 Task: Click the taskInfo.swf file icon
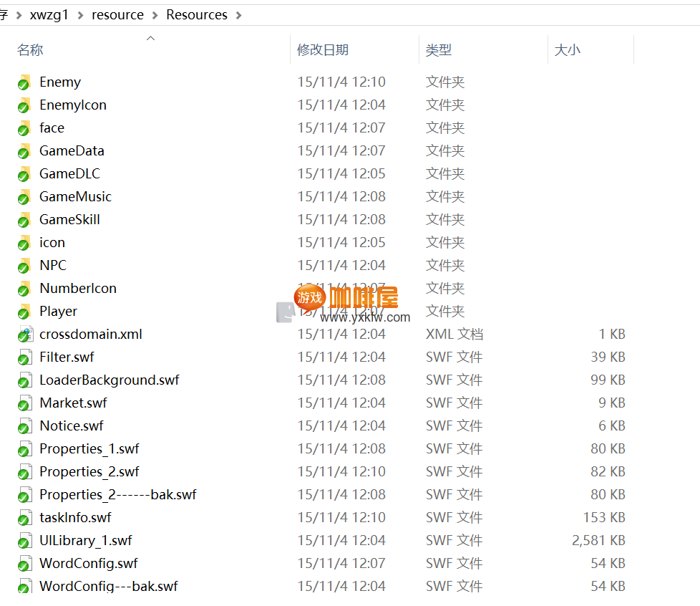[x=25, y=518]
